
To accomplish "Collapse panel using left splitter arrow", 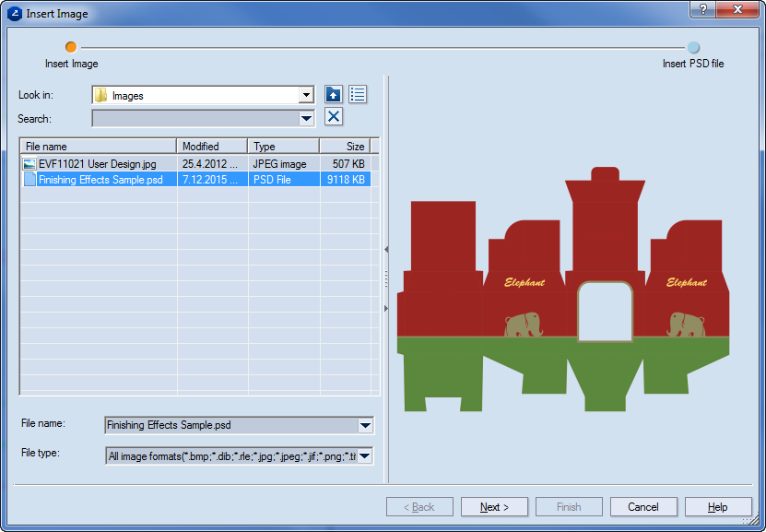I will click(x=386, y=249).
